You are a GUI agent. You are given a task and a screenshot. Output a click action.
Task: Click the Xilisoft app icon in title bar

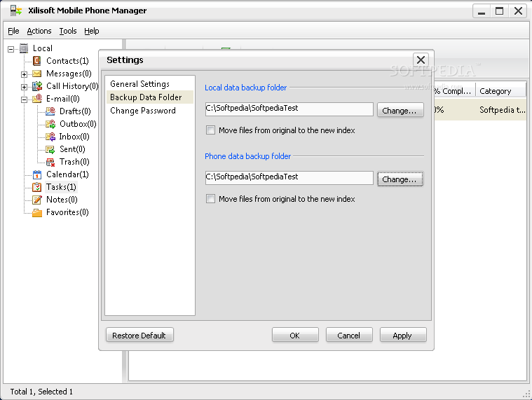click(x=15, y=11)
